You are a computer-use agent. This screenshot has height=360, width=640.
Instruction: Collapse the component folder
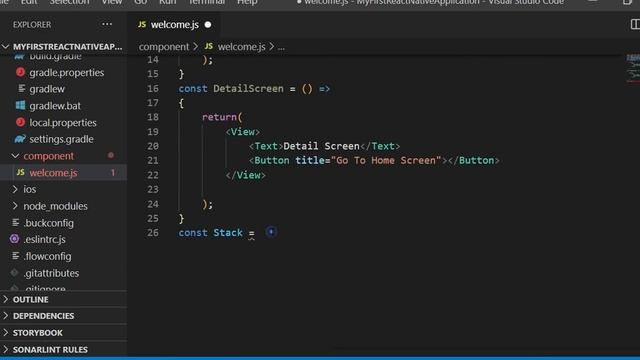pos(16,156)
